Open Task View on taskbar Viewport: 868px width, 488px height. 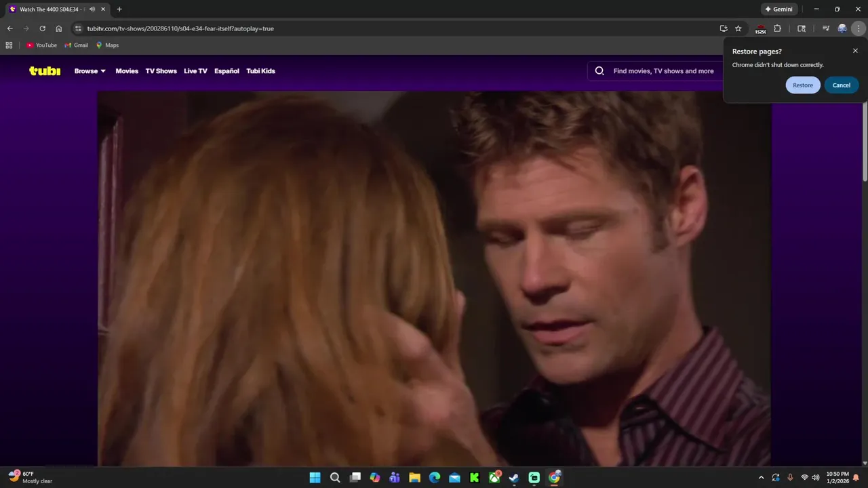[355, 478]
